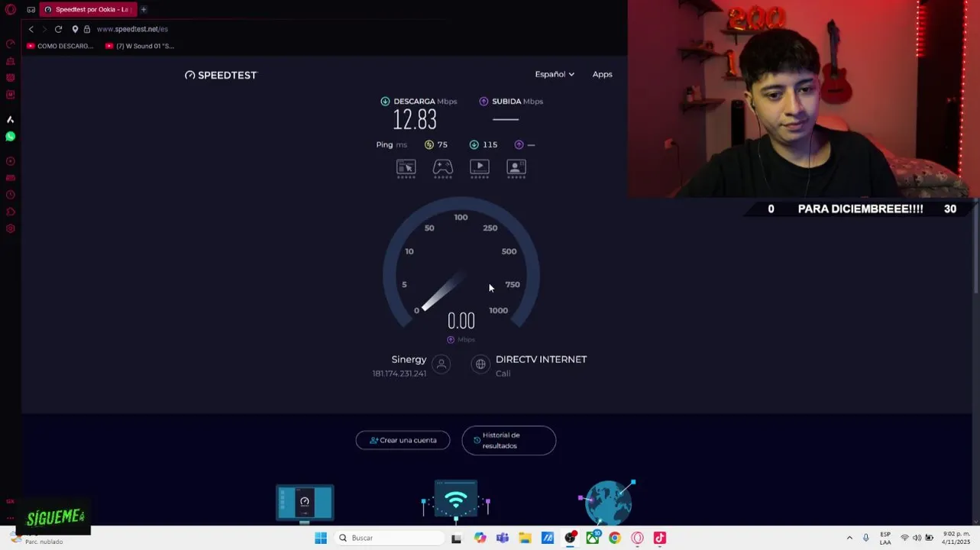Open a new browser tab
This screenshot has width=980, height=550.
143,10
